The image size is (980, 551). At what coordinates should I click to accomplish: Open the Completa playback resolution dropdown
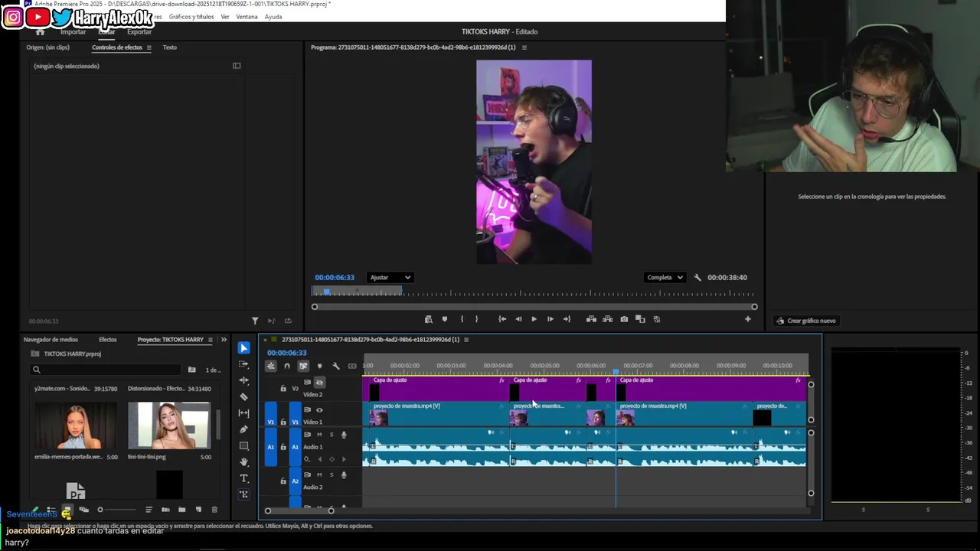point(665,278)
